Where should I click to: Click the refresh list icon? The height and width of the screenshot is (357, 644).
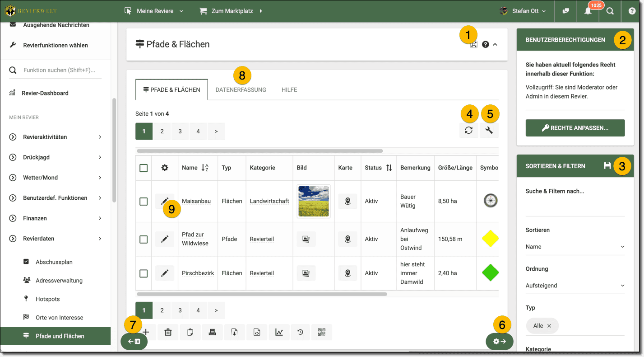pos(469,131)
